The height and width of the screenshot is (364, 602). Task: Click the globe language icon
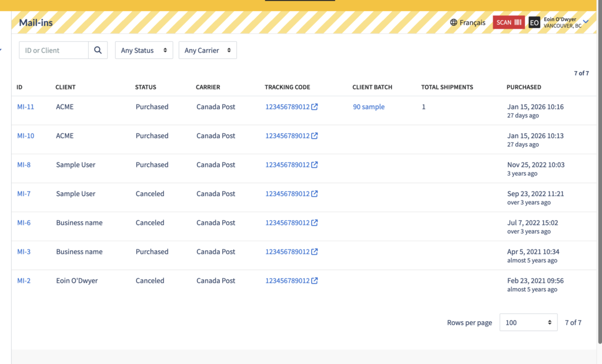pyautogui.click(x=453, y=22)
